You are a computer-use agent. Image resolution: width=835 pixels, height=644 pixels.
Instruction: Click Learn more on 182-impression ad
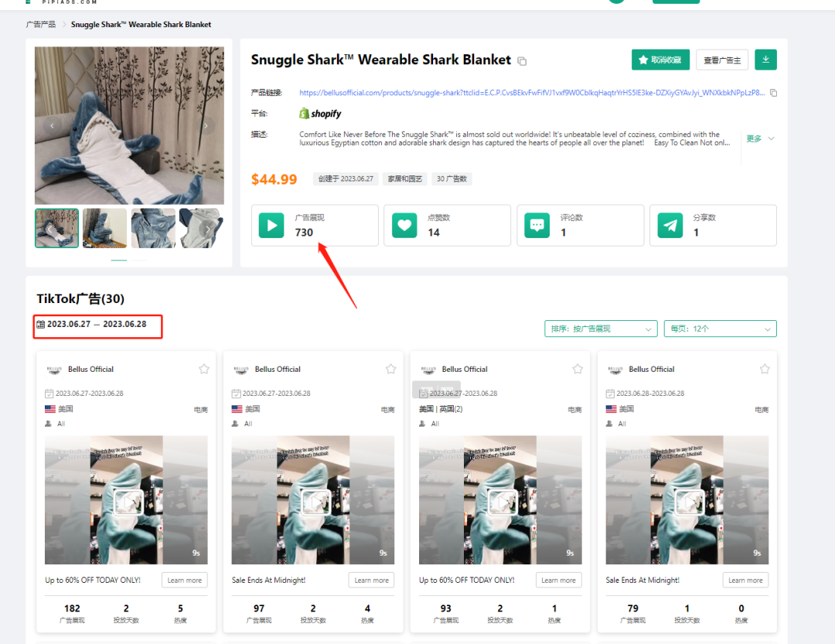pyautogui.click(x=184, y=580)
